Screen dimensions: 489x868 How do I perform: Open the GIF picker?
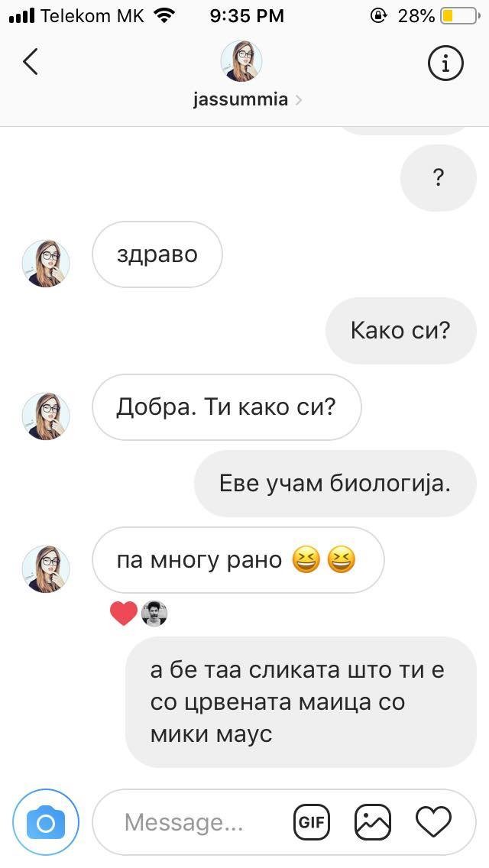tap(311, 822)
